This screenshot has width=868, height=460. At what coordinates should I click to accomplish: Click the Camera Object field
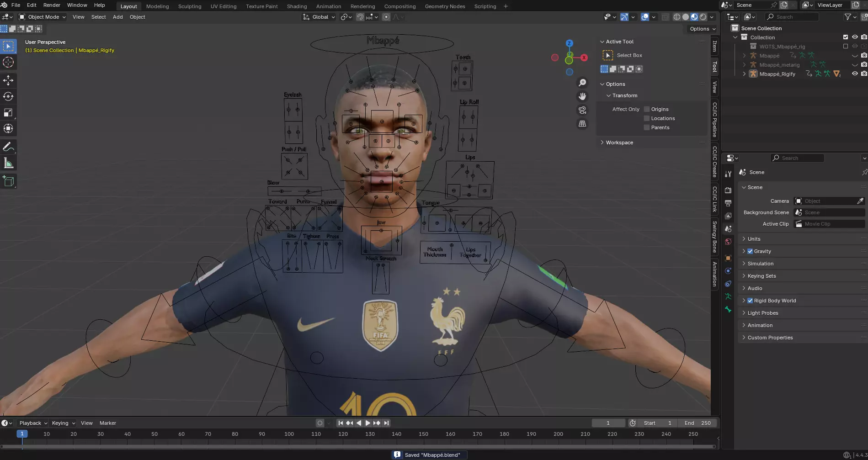point(829,201)
